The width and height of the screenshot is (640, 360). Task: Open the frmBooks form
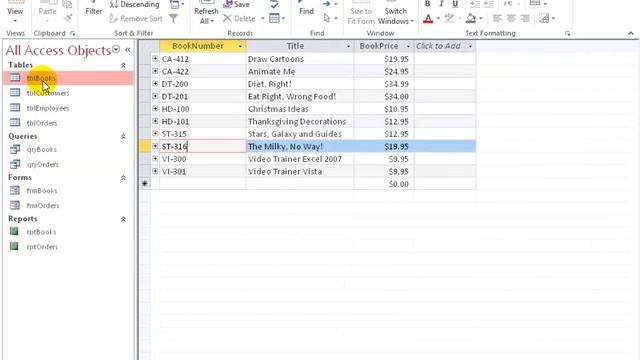68,191
